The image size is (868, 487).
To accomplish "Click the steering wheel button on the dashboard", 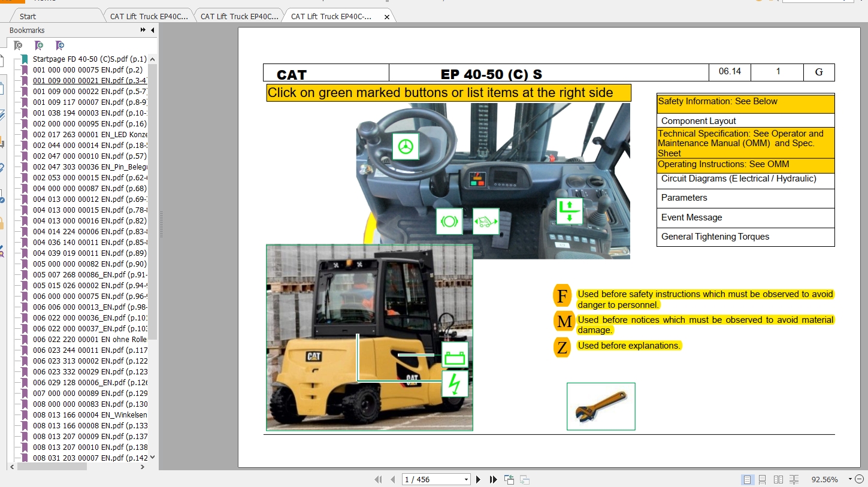I will [x=405, y=147].
